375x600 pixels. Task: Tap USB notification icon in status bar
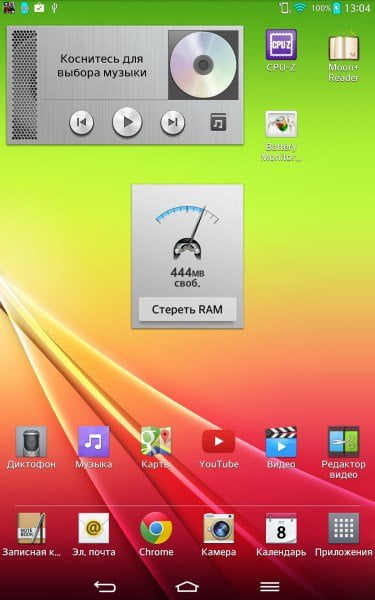[x=54, y=8]
